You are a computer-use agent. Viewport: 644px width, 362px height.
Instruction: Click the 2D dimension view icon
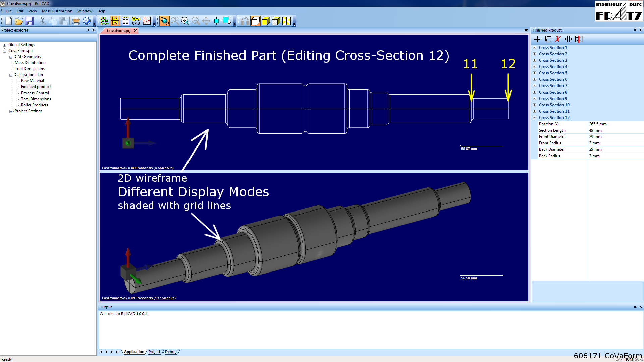click(245, 21)
